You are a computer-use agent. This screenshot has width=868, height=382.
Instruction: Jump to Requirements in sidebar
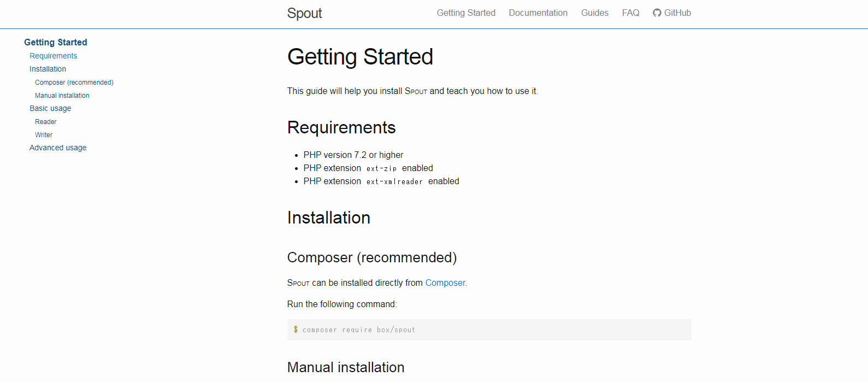pos(54,56)
